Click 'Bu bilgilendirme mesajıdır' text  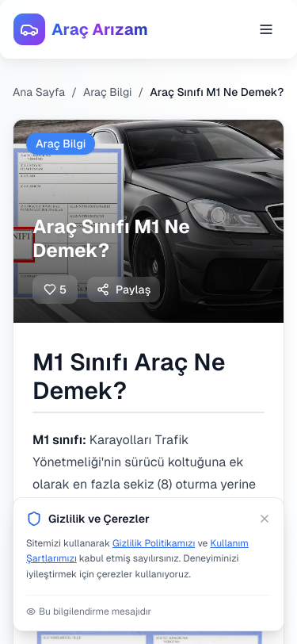pos(95,611)
